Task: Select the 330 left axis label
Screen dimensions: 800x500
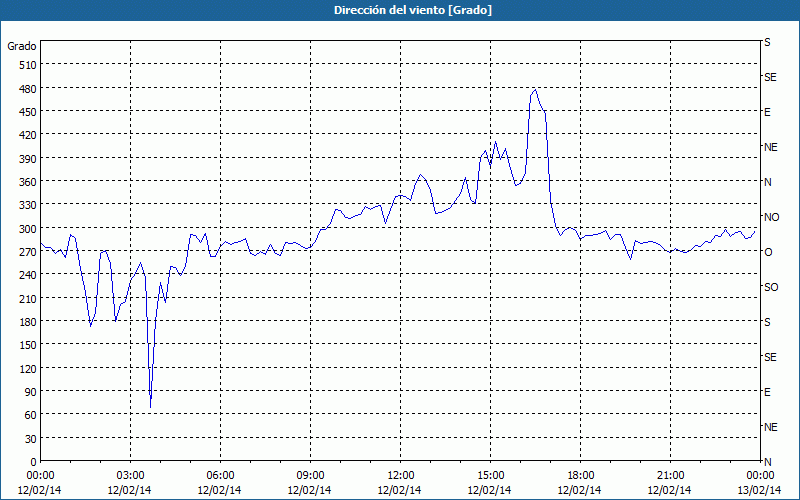Action: [28, 205]
